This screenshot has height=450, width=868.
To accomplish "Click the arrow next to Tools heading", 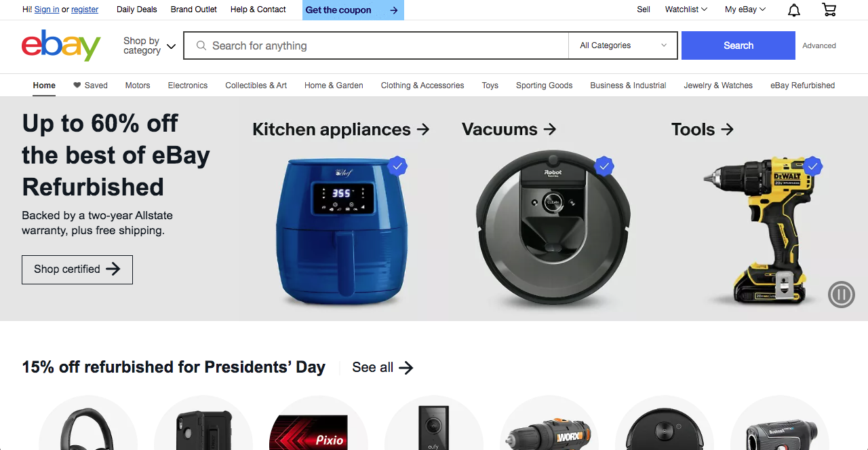I will [728, 129].
